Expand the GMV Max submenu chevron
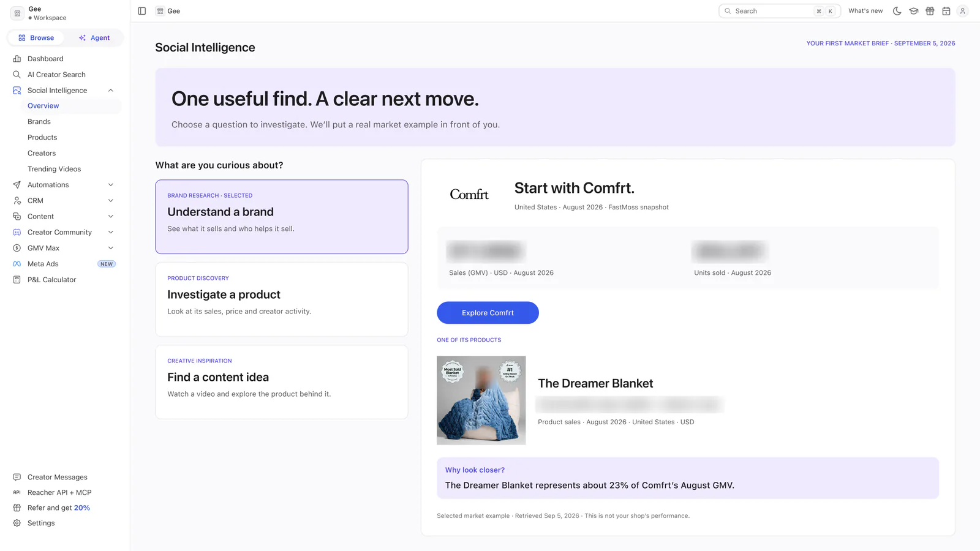This screenshot has width=980, height=551. [x=111, y=248]
